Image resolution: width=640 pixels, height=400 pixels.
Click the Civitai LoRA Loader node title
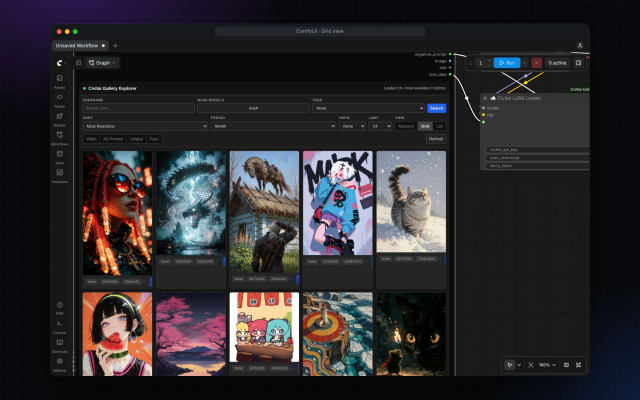(519, 98)
